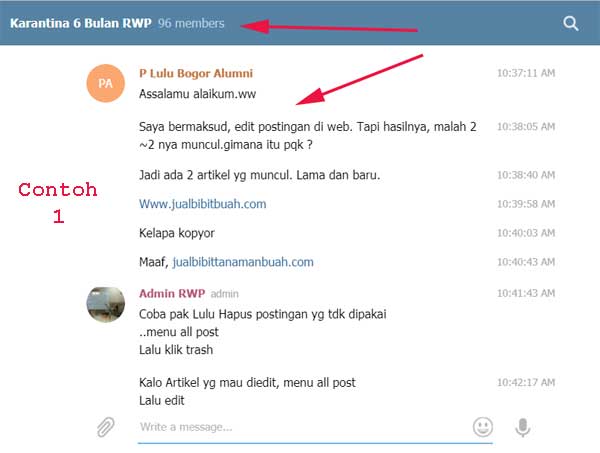This screenshot has height=453, width=600.
Task: Attach a file with the paperclip icon
Action: click(x=106, y=427)
